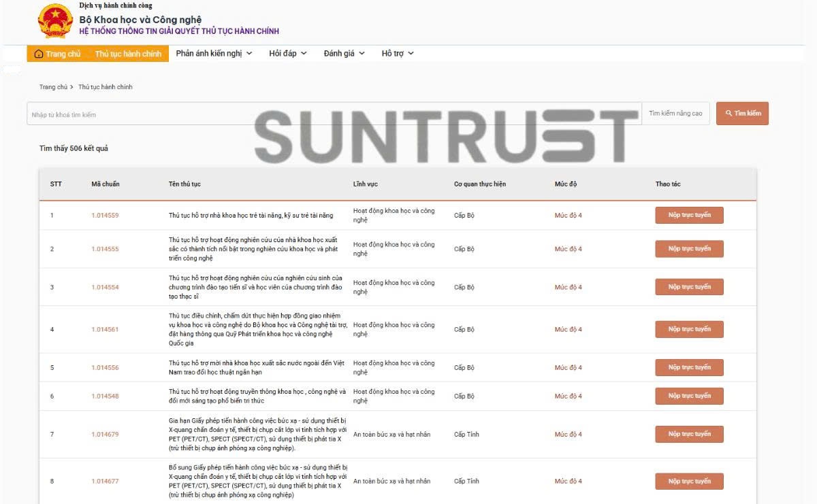Open procedure code 1.014555
Viewport: 817px width, 504px height.
[x=105, y=249]
